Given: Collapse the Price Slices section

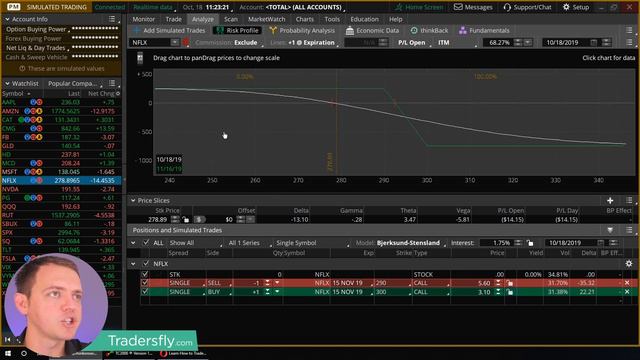Looking at the screenshot, I should pyautogui.click(x=133, y=200).
